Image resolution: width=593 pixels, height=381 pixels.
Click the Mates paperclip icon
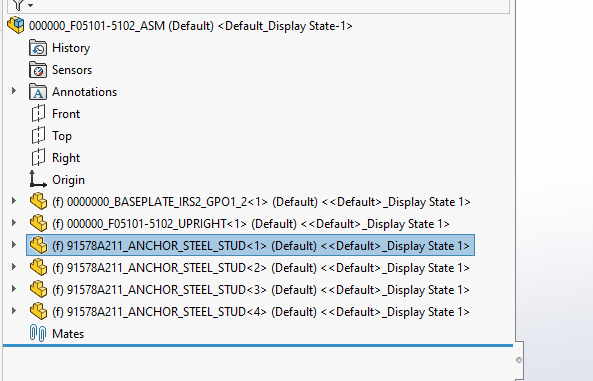tap(38, 333)
